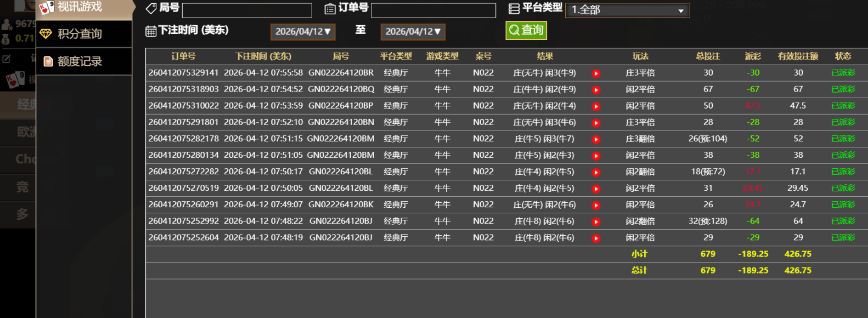Click into the 订单号 text box
868x318 pixels.
[433, 10]
